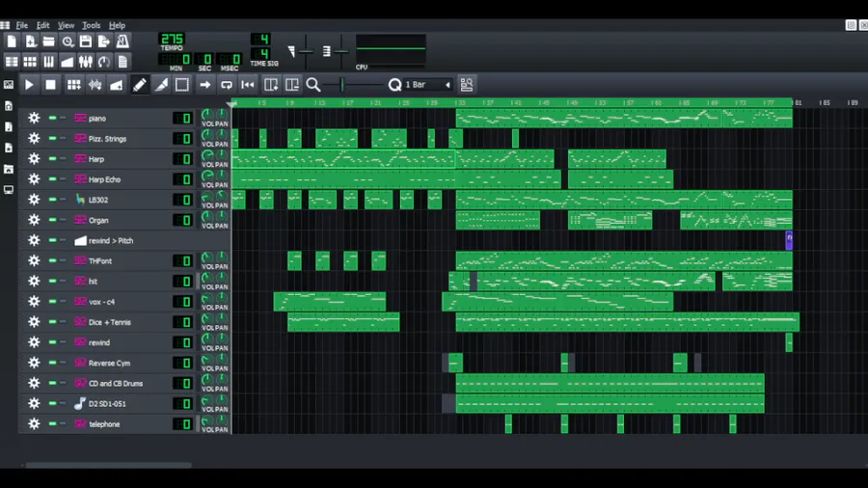Toggle return-to-start behavior after stop
This screenshot has width=868, height=488.
(248, 85)
